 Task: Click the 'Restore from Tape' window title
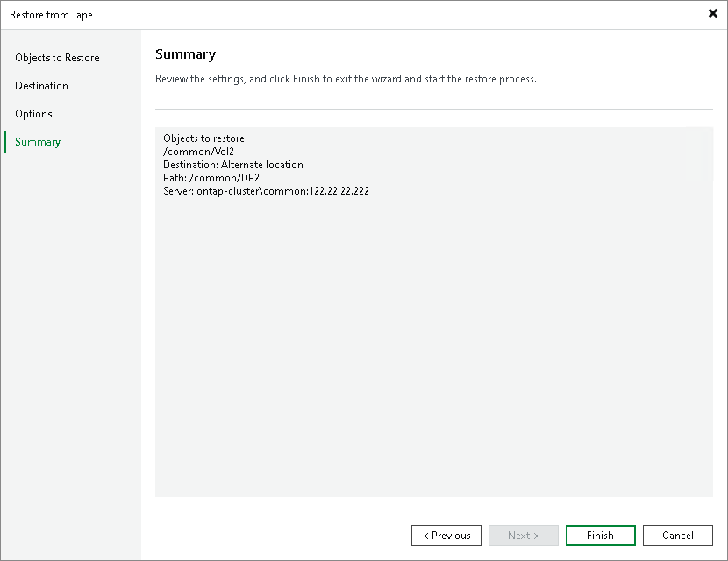pyautogui.click(x=51, y=15)
